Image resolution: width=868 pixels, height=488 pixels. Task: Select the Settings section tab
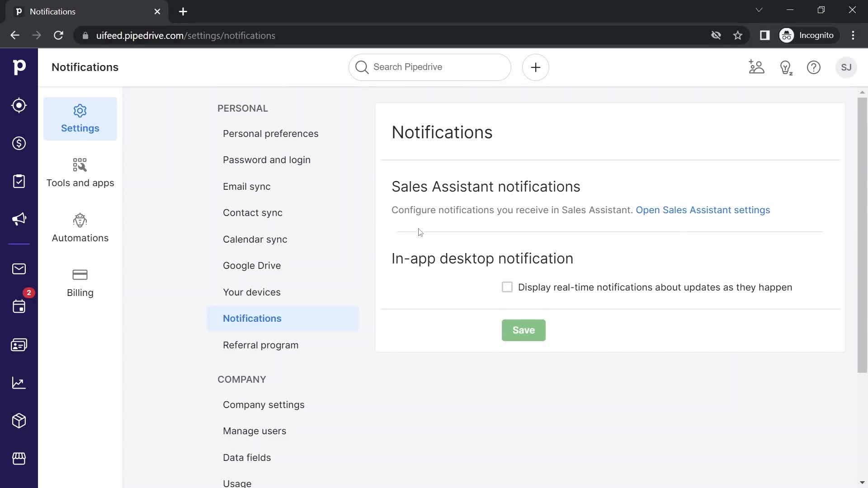pos(80,119)
